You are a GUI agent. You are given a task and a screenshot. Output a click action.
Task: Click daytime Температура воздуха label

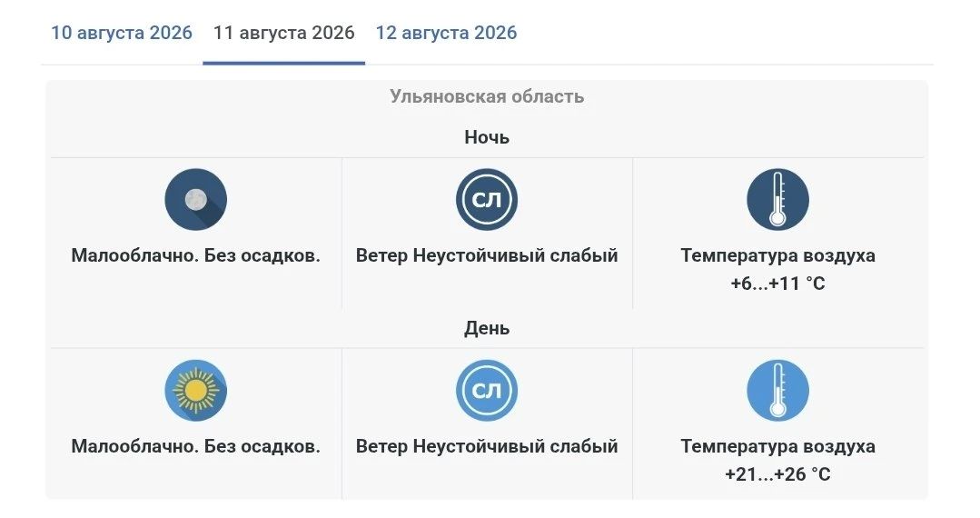coord(777,446)
